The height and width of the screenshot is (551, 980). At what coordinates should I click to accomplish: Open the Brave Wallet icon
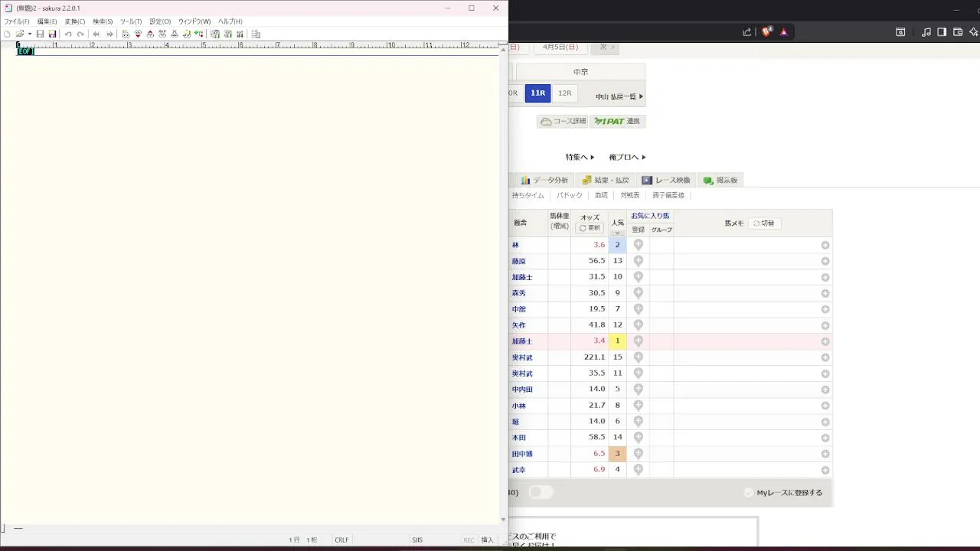click(x=957, y=31)
